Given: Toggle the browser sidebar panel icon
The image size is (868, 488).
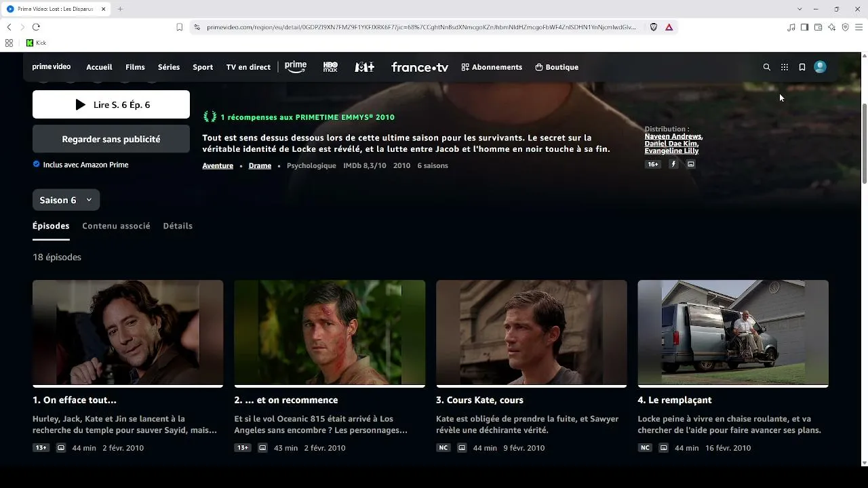Looking at the screenshot, I should [x=804, y=27].
